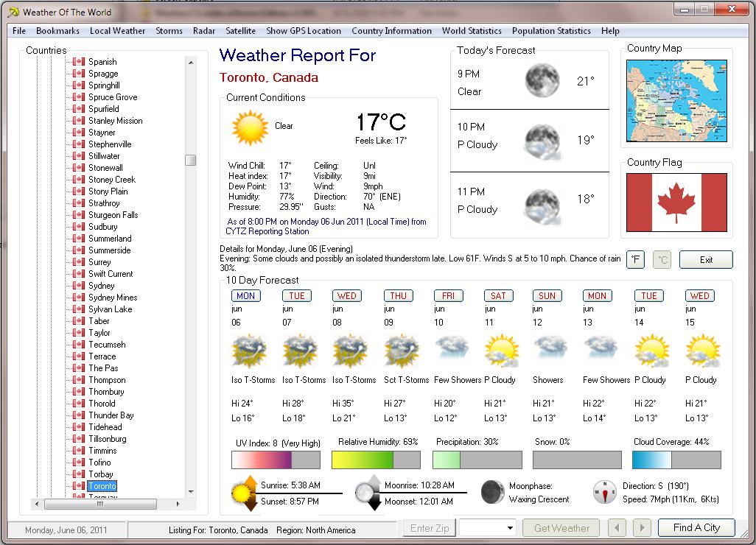Click the wind direction compass icon
Screen dimensions: 756x545
(x=604, y=492)
